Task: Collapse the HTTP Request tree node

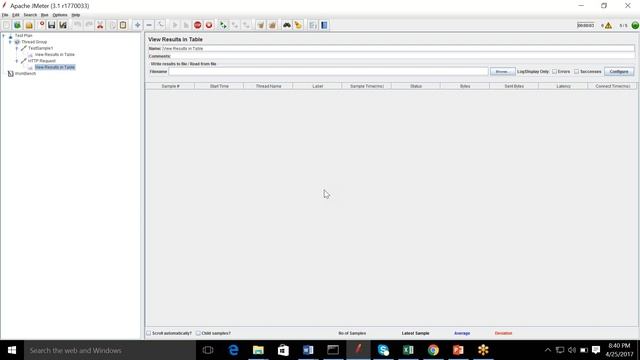Action: click(17, 61)
